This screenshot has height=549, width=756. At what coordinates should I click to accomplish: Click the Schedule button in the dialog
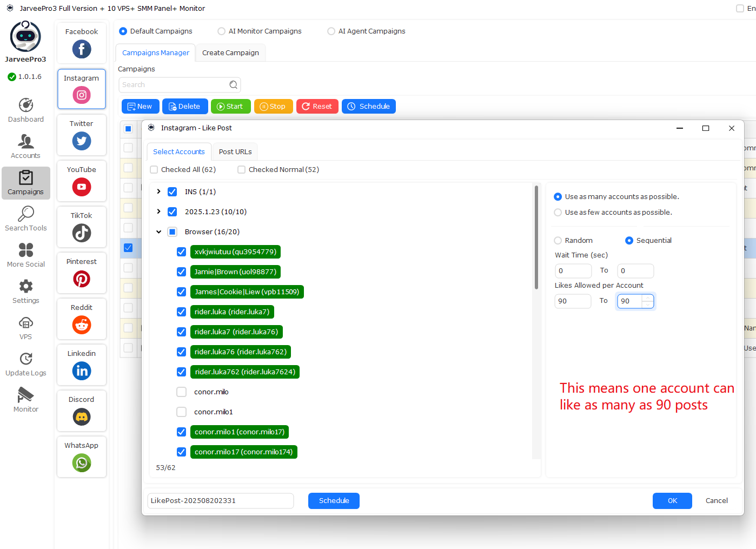[334, 501]
